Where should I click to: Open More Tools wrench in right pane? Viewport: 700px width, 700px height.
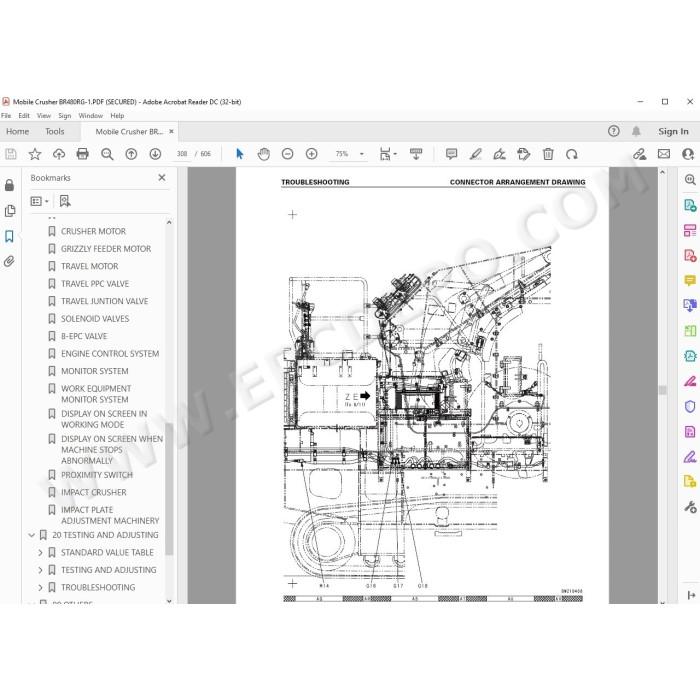coord(690,507)
